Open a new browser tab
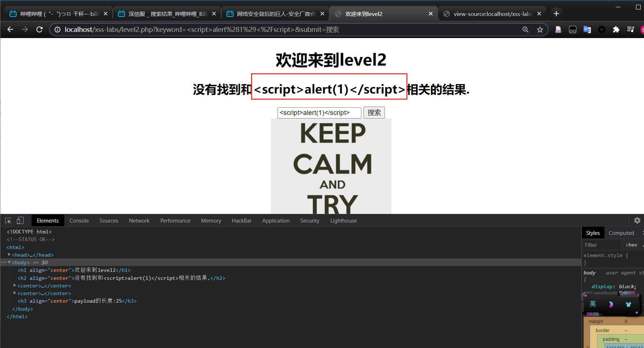The image size is (644, 348). pos(556,14)
